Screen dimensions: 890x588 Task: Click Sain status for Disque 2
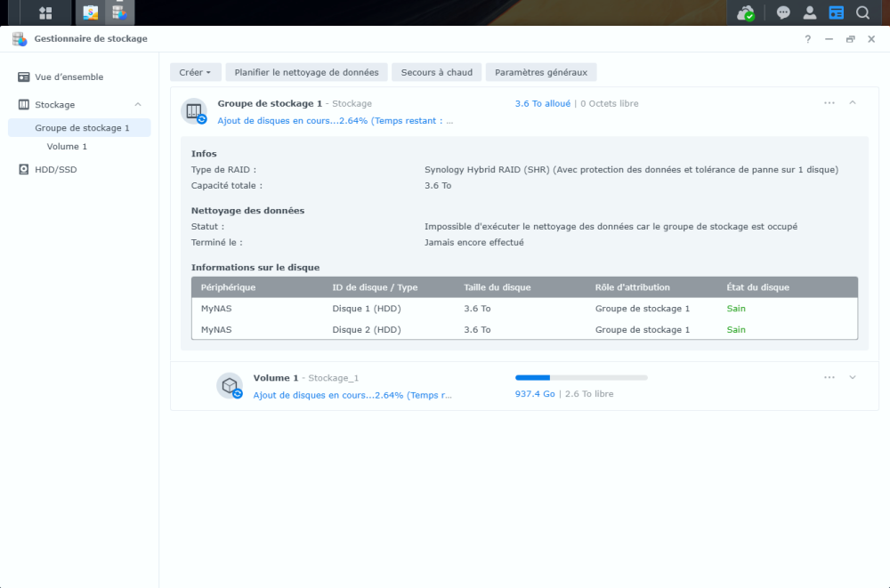[x=736, y=329]
